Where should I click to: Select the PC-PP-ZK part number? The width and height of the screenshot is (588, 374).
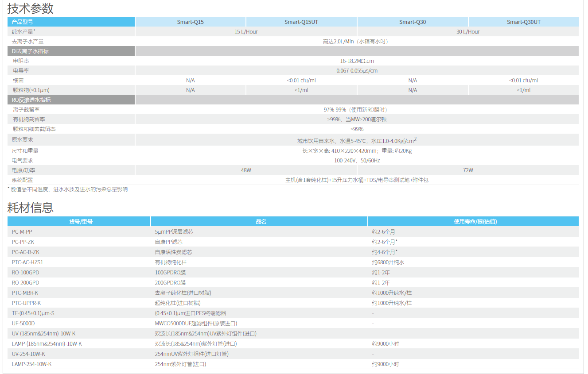(x=23, y=242)
